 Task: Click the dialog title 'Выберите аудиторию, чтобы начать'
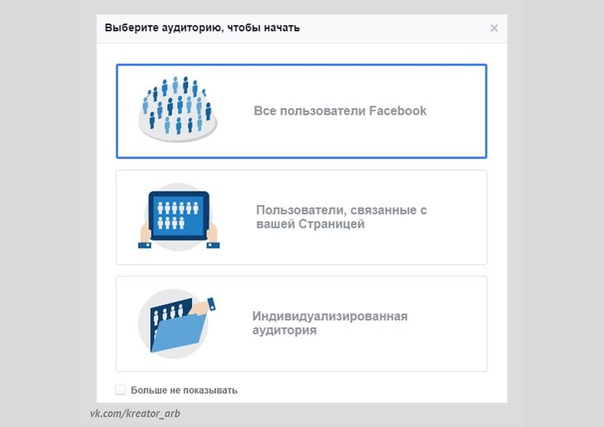[202, 28]
